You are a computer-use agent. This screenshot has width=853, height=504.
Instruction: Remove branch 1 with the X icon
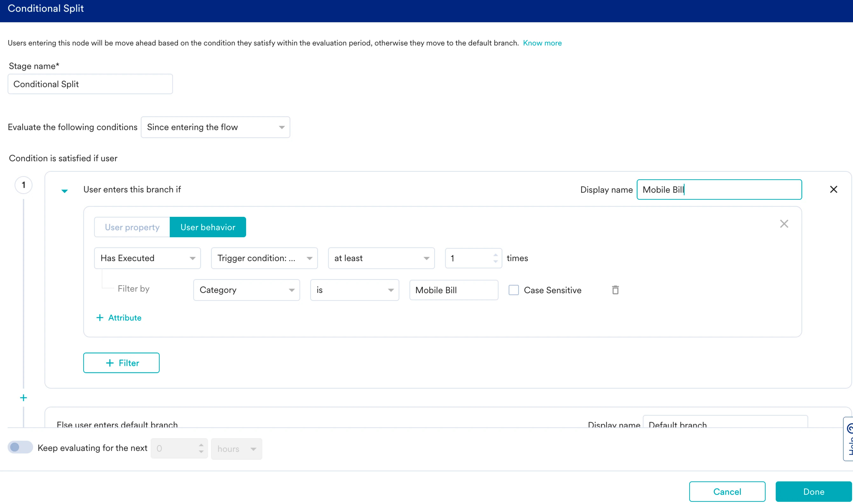coord(833,190)
